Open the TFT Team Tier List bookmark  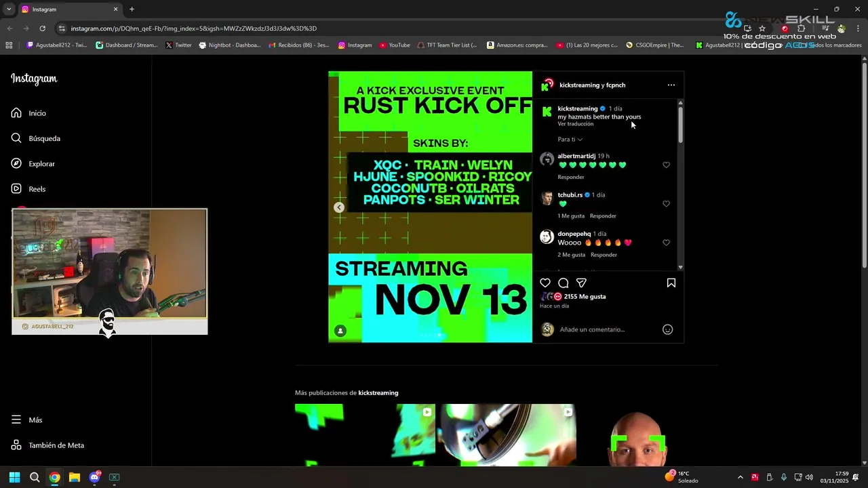click(x=447, y=45)
